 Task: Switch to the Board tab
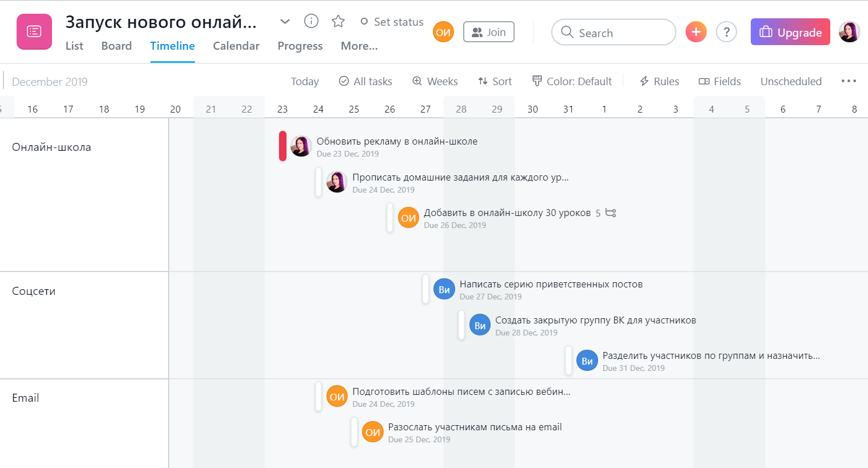(x=116, y=46)
